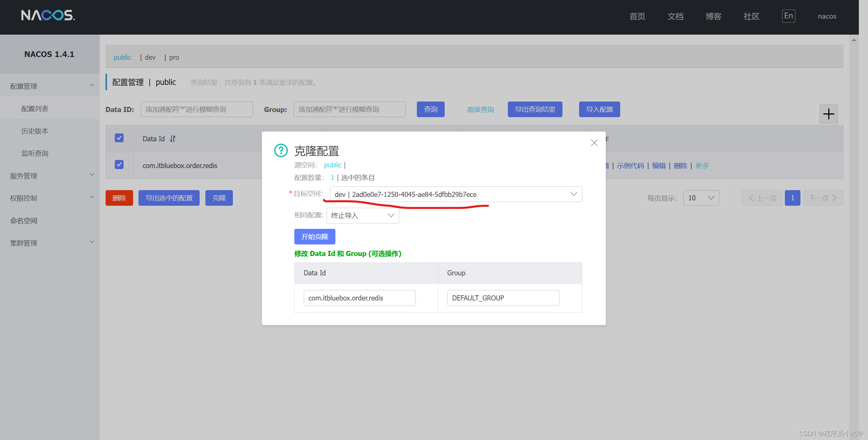Open the nacos user menu

(827, 16)
